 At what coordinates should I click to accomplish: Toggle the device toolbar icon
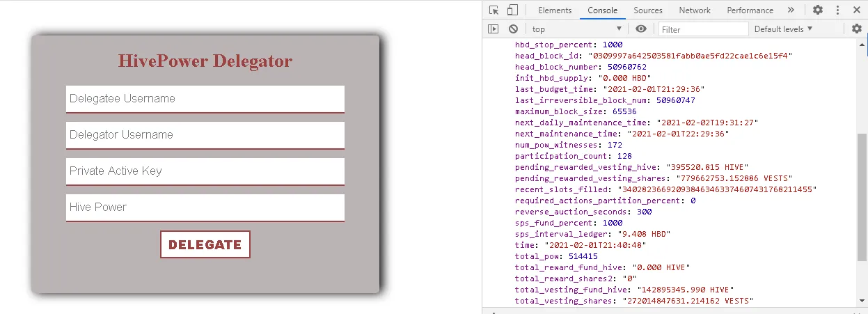pyautogui.click(x=512, y=10)
